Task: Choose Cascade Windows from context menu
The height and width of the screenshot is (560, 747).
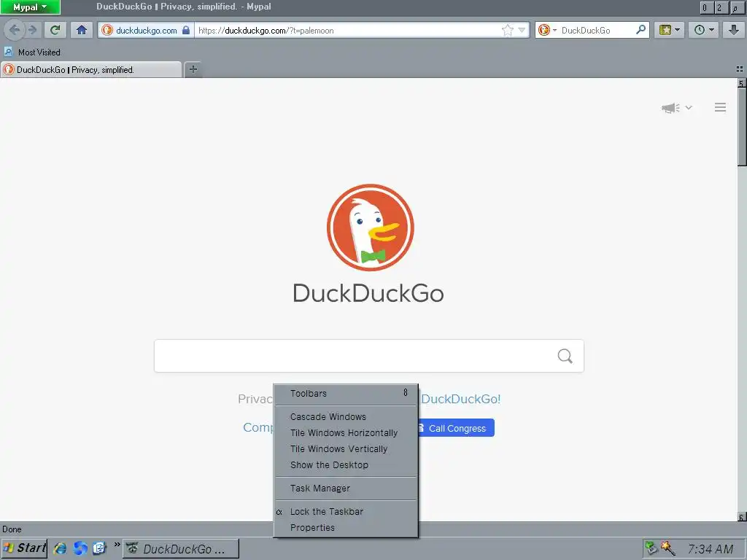Action: pyautogui.click(x=347, y=416)
